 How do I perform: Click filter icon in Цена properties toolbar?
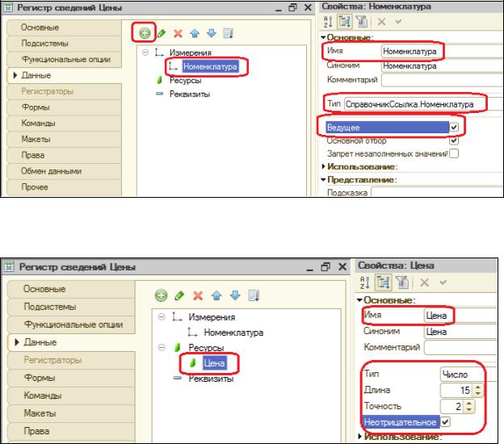pyautogui.click(x=402, y=283)
